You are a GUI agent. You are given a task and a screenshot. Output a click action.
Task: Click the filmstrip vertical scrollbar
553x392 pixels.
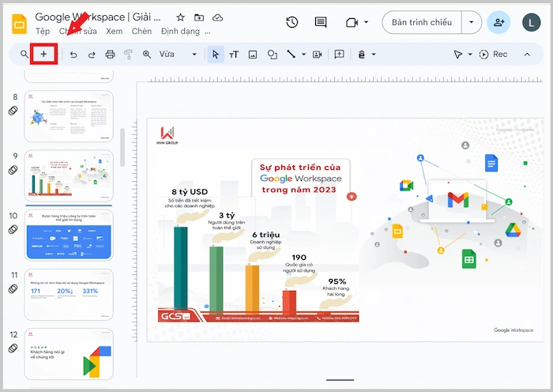(x=122, y=147)
